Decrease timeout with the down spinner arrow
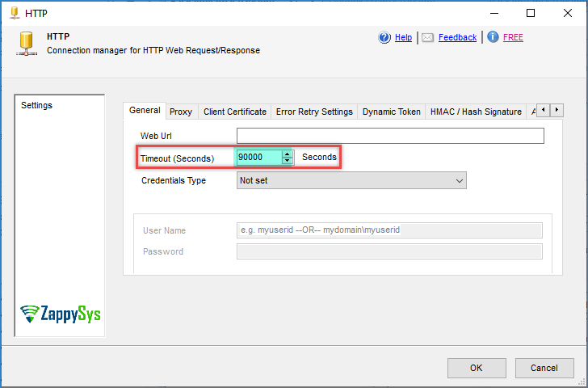This screenshot has height=388, width=588. pyautogui.click(x=287, y=161)
